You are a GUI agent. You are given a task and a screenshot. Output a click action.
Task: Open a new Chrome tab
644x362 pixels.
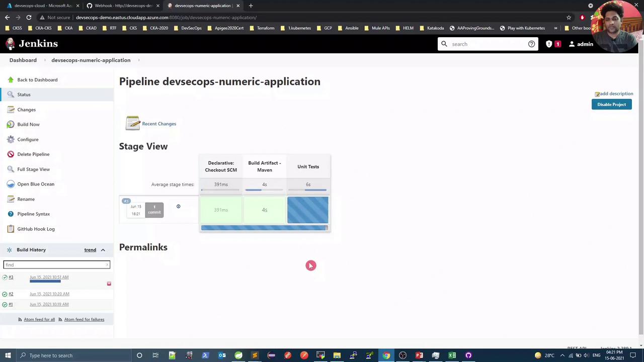(x=251, y=6)
